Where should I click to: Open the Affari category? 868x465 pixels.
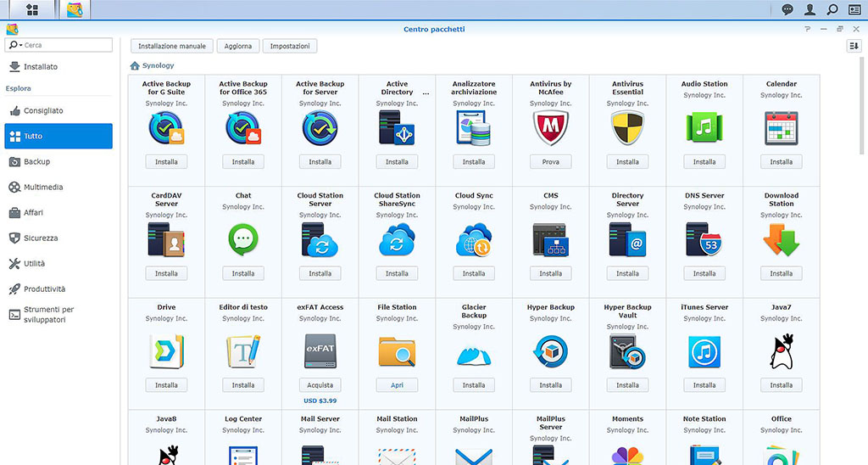[x=58, y=212]
